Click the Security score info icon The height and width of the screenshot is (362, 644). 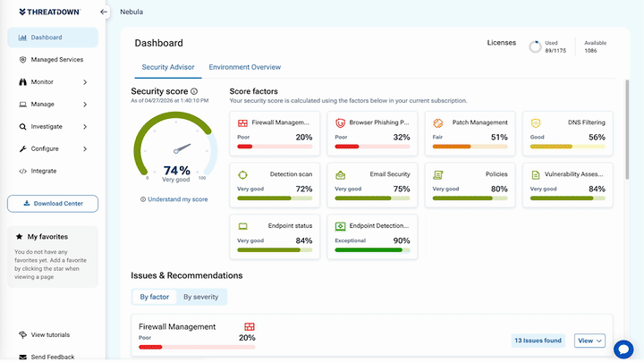pyautogui.click(x=194, y=91)
